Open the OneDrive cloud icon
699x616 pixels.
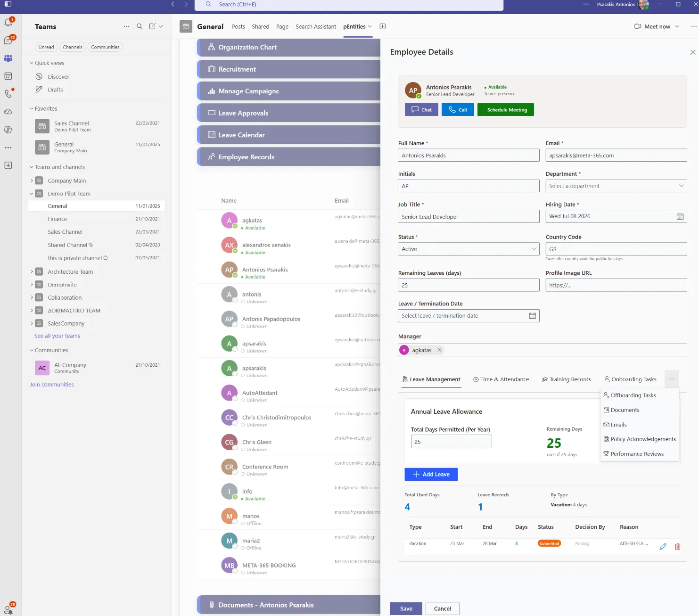[x=8, y=112]
